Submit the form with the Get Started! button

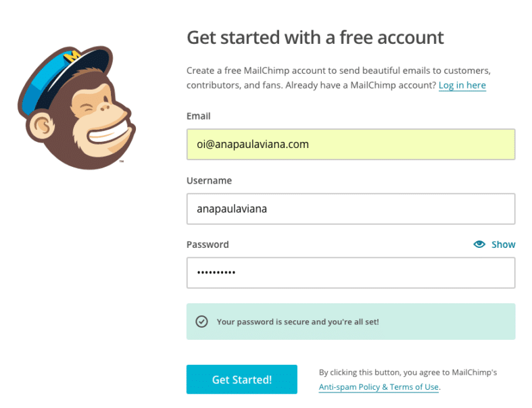tap(242, 379)
